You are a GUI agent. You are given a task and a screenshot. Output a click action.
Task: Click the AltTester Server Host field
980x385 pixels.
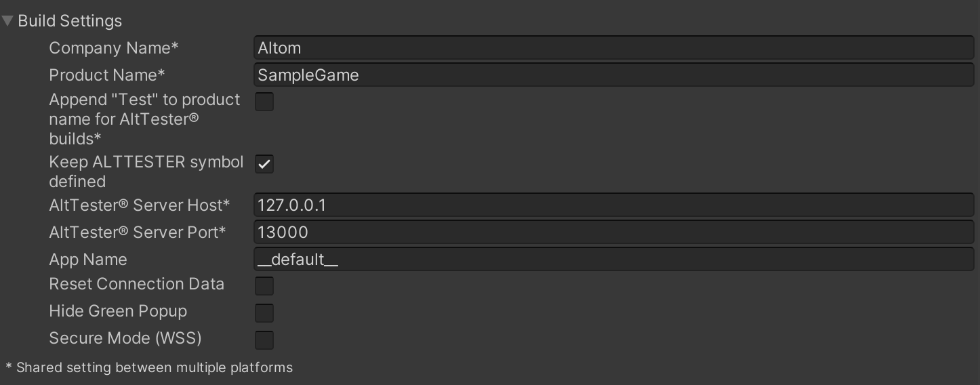pyautogui.click(x=613, y=205)
